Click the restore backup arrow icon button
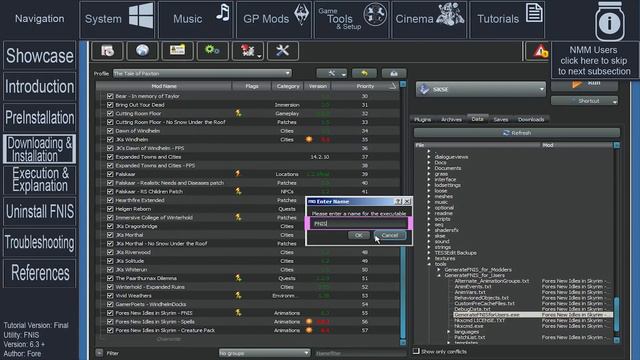The image size is (640, 360). click(364, 73)
